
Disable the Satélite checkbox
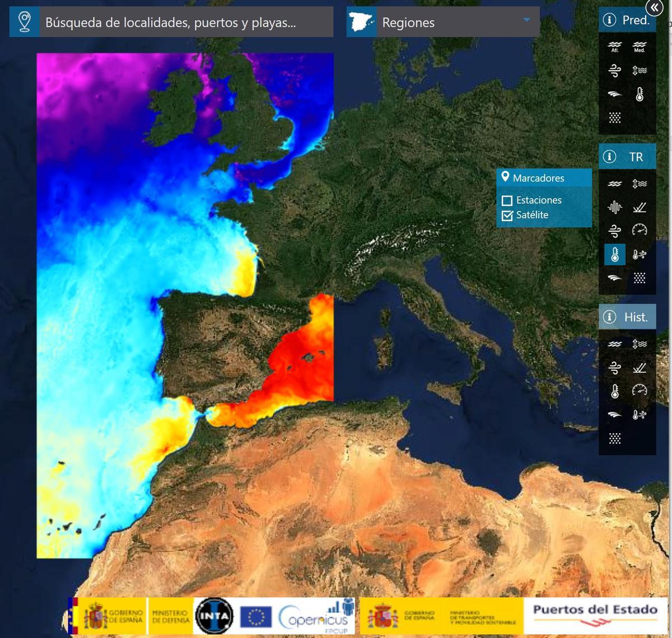(x=507, y=215)
